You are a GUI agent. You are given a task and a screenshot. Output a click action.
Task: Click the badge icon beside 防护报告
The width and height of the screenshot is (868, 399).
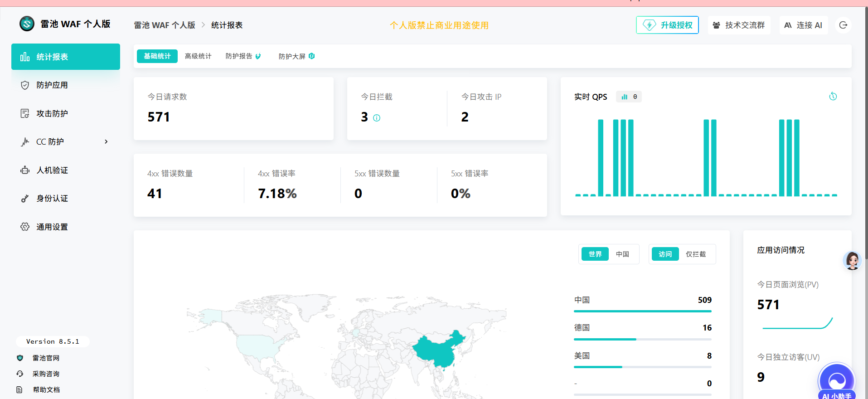258,56
